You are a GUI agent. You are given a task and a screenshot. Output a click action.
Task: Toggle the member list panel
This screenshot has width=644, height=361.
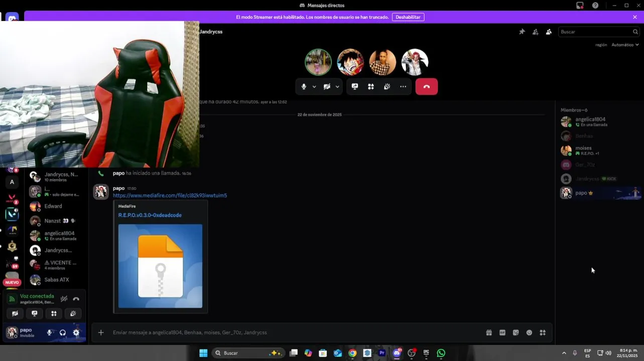coord(549,32)
